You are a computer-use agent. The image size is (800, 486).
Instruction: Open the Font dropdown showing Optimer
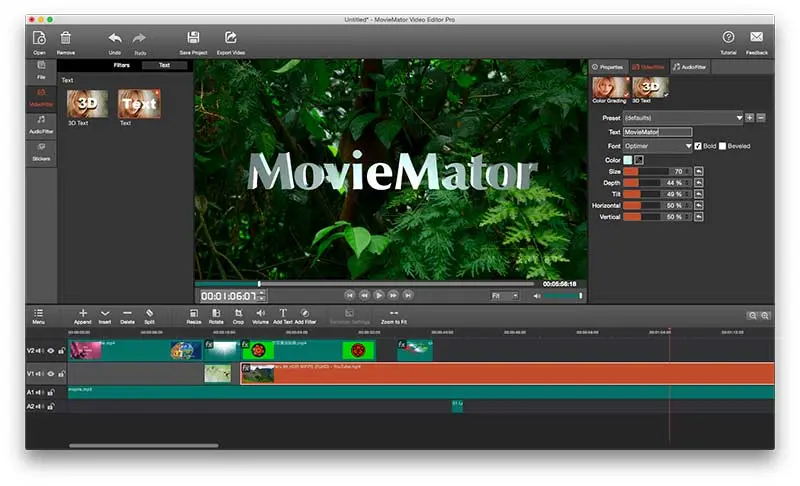coord(658,146)
